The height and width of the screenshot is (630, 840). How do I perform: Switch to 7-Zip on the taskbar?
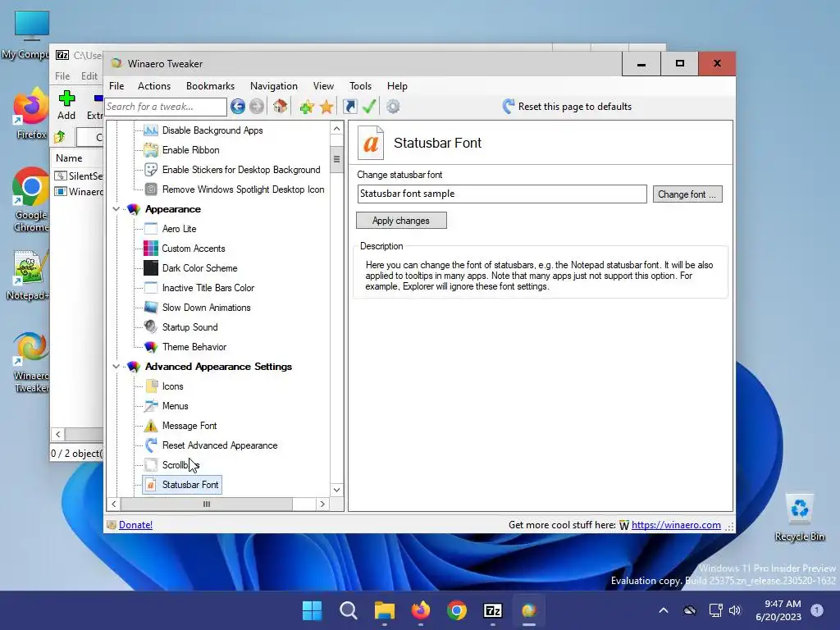(x=492, y=610)
